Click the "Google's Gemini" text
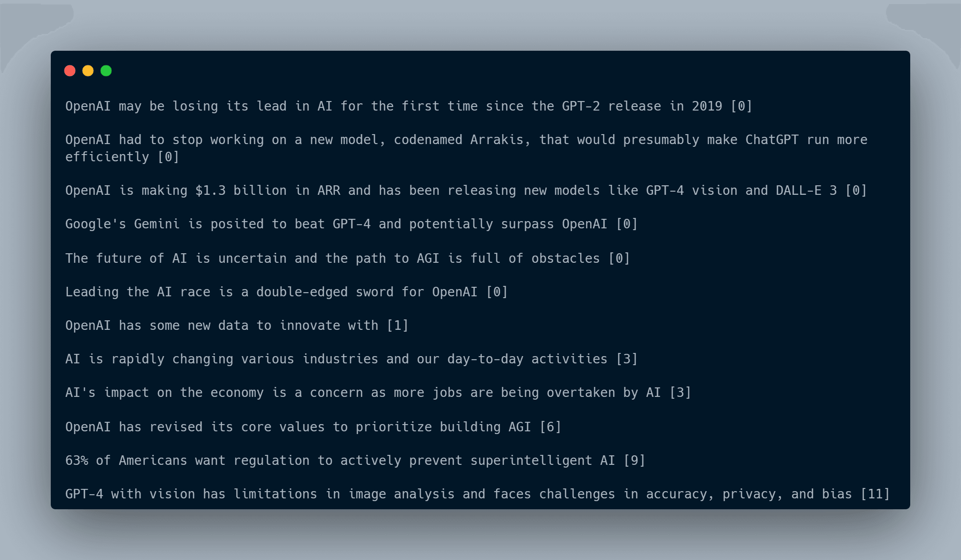The width and height of the screenshot is (961, 560). [x=122, y=224]
